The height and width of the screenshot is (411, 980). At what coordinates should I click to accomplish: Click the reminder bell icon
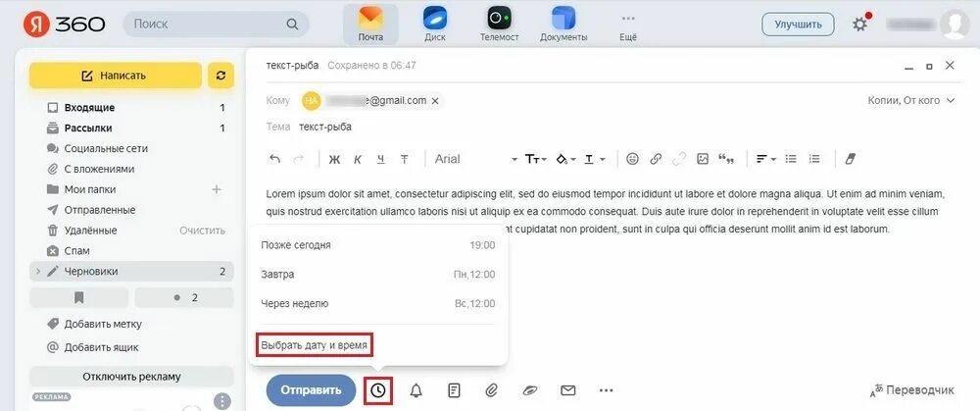(416, 390)
